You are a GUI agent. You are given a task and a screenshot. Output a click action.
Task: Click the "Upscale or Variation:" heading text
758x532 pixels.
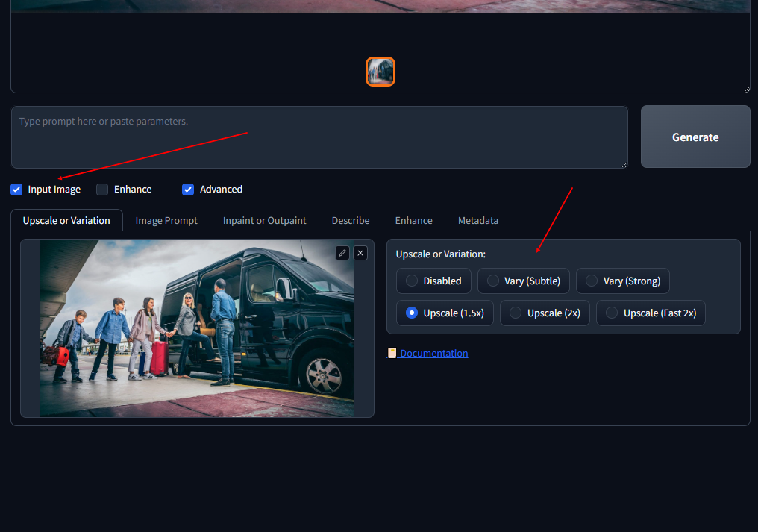(440, 254)
